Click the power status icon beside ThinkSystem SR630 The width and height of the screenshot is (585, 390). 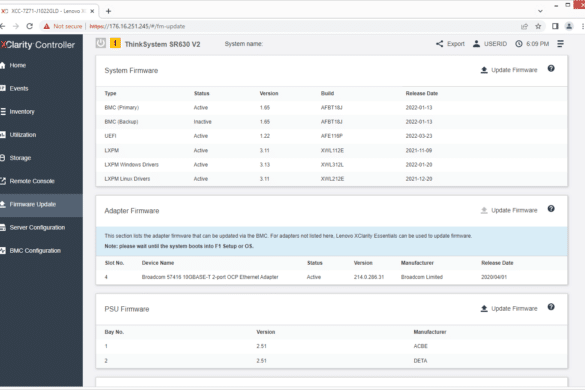[x=100, y=43]
